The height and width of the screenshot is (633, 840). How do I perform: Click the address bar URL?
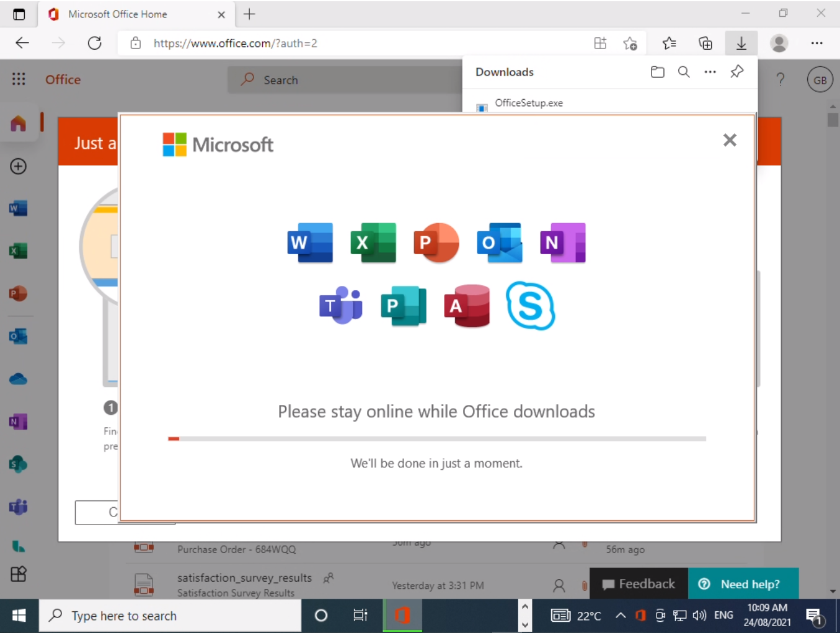236,43
